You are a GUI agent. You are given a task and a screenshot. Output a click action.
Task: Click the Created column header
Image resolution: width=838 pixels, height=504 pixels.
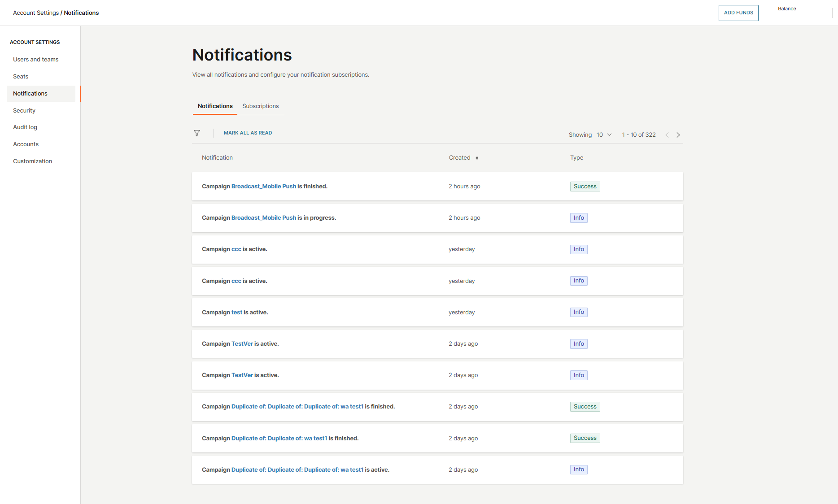coord(460,158)
